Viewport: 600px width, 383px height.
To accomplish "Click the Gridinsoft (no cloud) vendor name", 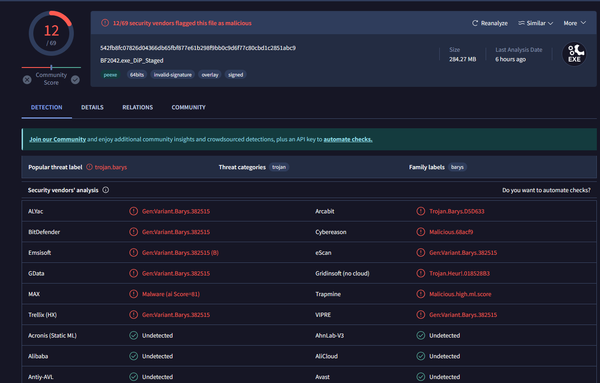I will point(342,273).
